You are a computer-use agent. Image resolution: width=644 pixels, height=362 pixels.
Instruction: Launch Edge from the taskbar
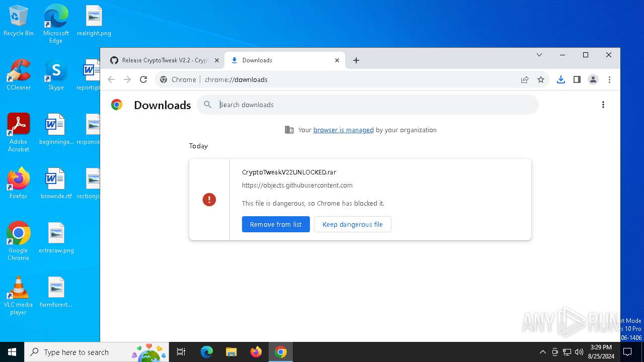207,352
